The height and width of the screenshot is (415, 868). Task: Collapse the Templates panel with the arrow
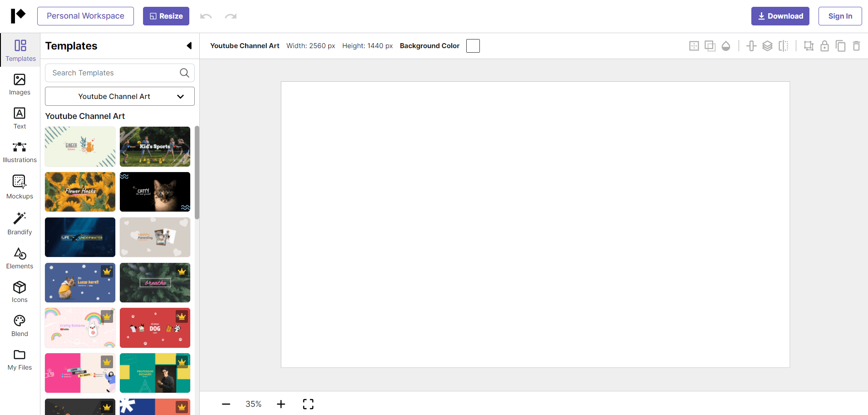tap(189, 45)
